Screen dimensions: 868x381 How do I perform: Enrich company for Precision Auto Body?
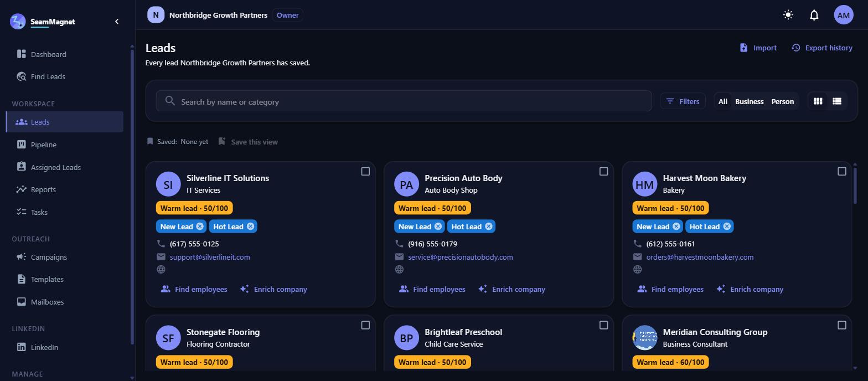[512, 289]
